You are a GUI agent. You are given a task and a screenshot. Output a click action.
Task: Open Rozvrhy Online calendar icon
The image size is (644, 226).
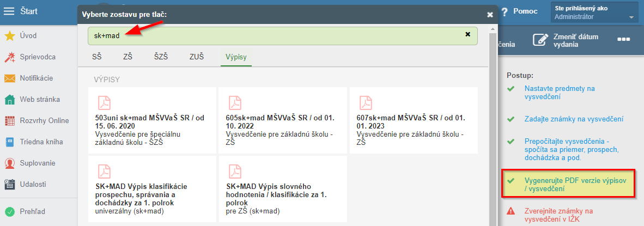[x=9, y=121]
